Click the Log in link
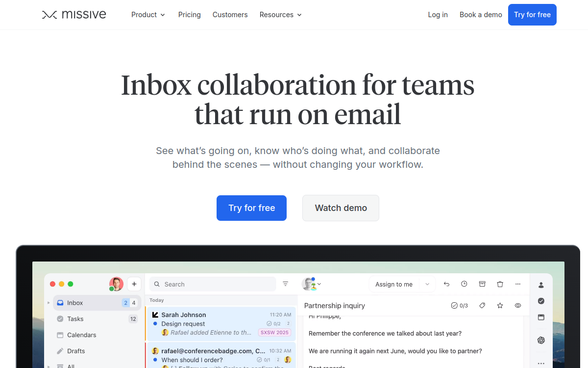 [x=438, y=15]
